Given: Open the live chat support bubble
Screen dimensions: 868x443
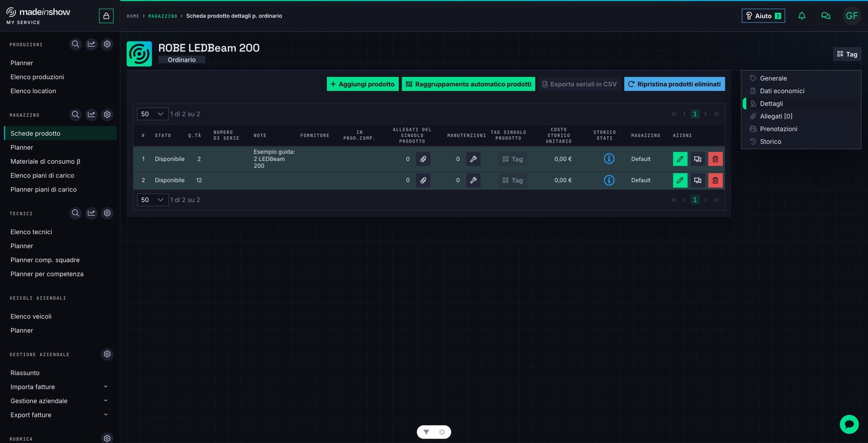Looking at the screenshot, I should pos(849,424).
